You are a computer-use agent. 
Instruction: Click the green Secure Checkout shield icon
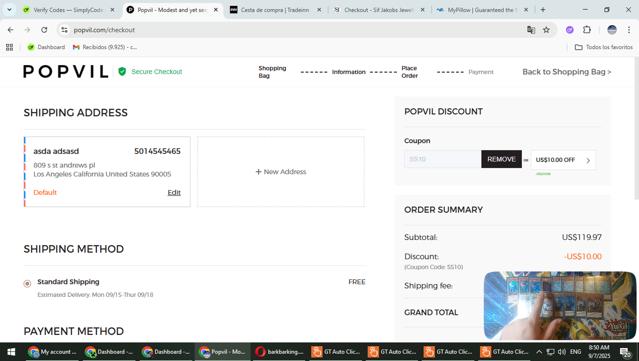click(x=122, y=72)
